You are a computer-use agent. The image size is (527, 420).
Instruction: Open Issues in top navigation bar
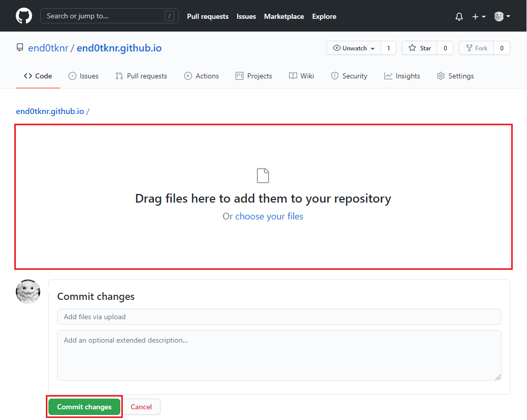pyautogui.click(x=246, y=16)
